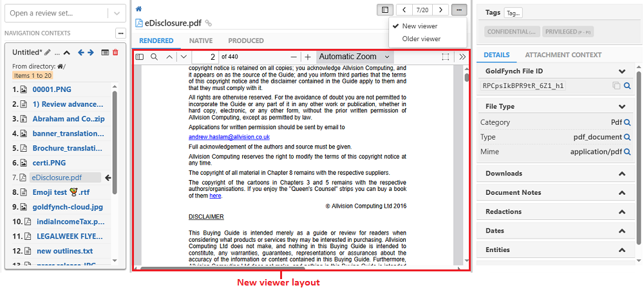644x290 pixels.
Task: Click the file list vertical scrollbar
Action: 115,143
